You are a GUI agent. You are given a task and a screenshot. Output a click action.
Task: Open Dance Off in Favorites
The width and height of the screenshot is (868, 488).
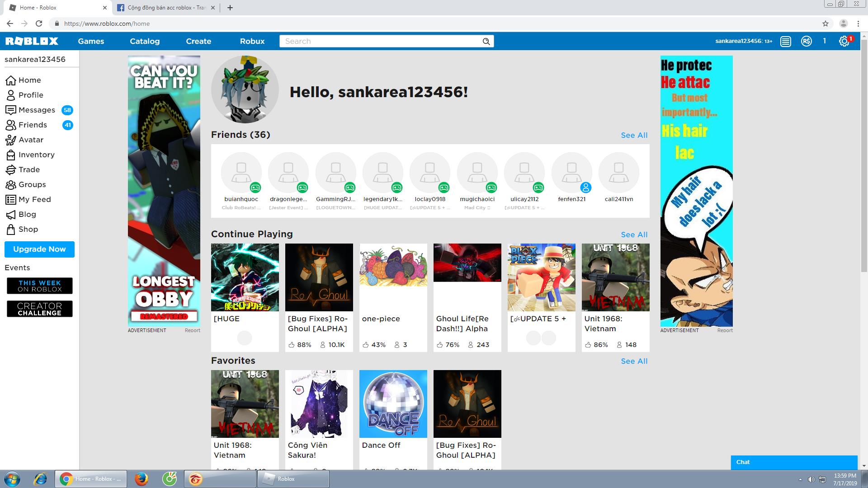[393, 404]
